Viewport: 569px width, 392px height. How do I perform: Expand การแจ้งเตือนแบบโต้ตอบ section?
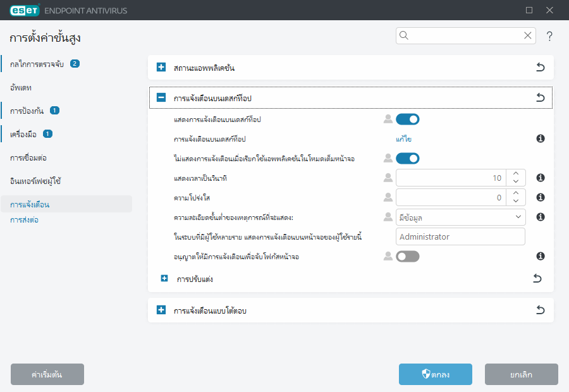(161, 310)
